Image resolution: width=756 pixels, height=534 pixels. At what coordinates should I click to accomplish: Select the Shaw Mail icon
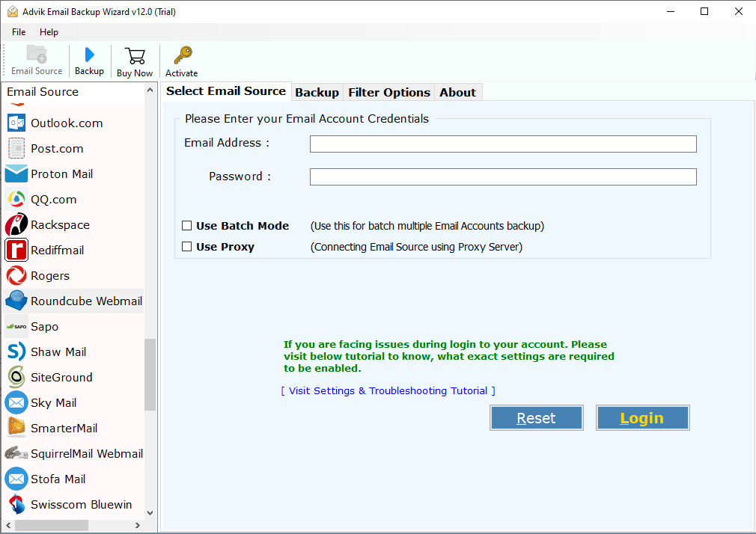16,352
